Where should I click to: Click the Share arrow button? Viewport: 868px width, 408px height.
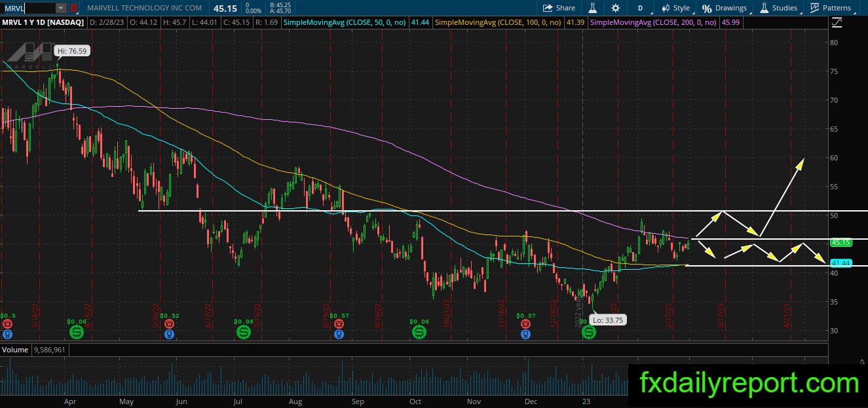coord(559,8)
